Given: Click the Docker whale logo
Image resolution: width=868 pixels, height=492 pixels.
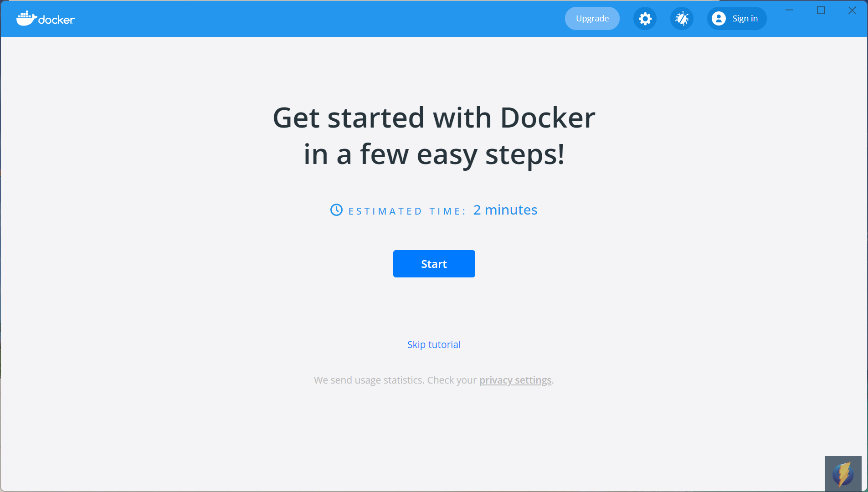Looking at the screenshot, I should [46, 18].
